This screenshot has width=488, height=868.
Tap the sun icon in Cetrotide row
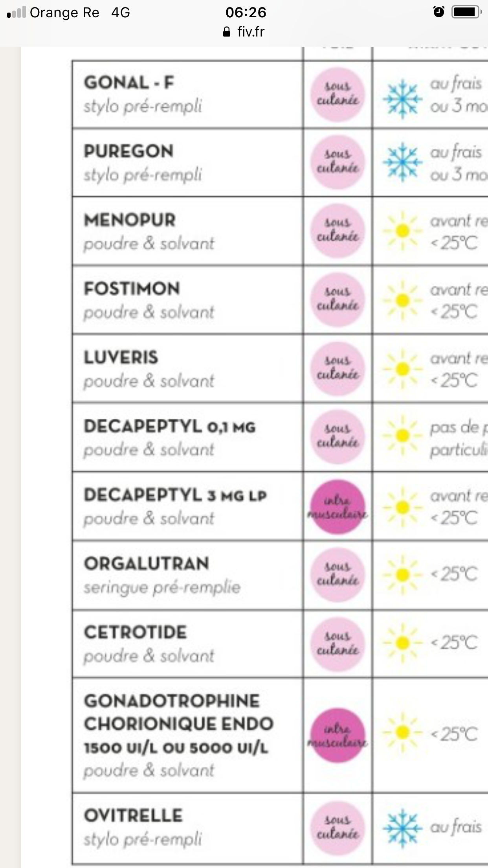coord(402,643)
